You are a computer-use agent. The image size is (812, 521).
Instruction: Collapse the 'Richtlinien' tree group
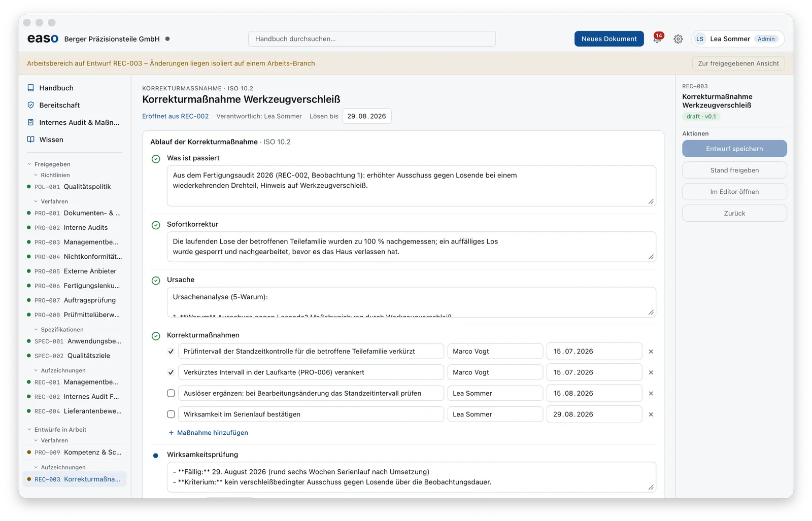(x=36, y=175)
